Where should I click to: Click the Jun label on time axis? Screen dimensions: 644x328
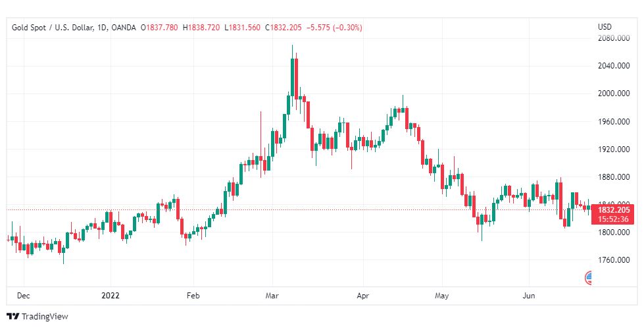tap(530, 296)
